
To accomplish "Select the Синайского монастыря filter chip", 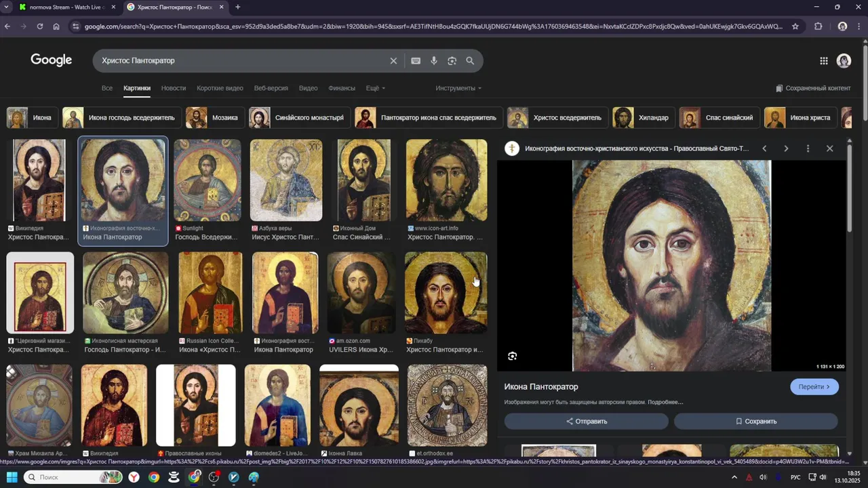I will (299, 117).
